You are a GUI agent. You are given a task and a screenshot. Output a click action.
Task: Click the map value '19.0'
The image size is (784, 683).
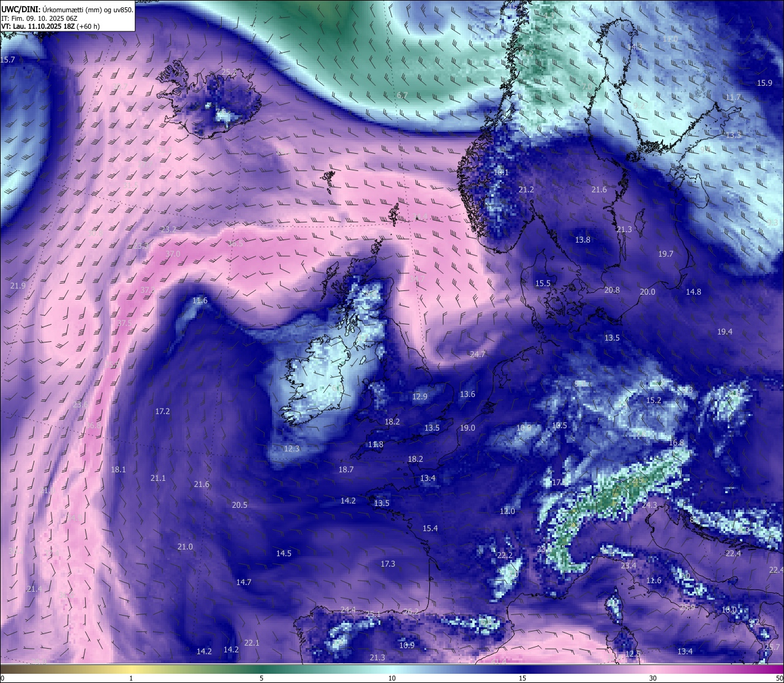click(x=467, y=428)
